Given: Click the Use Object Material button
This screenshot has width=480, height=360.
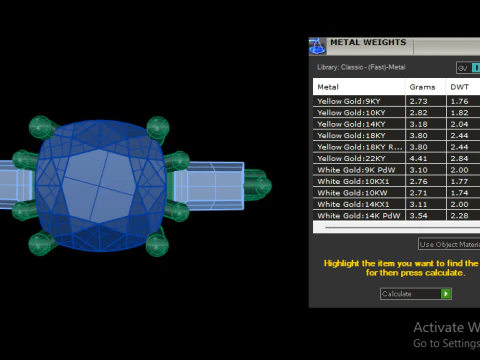Looking at the screenshot, I should pyautogui.click(x=449, y=244).
